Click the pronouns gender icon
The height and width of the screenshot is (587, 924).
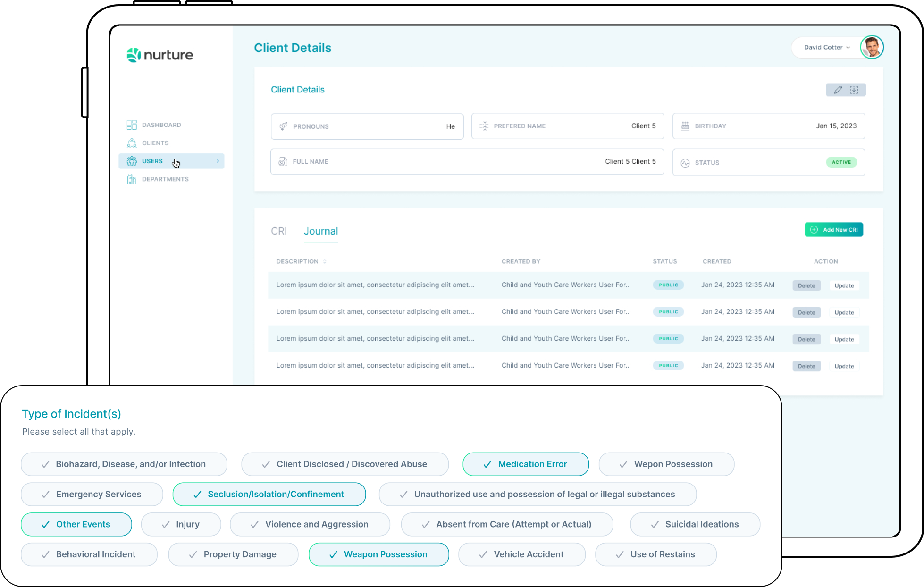point(283,126)
